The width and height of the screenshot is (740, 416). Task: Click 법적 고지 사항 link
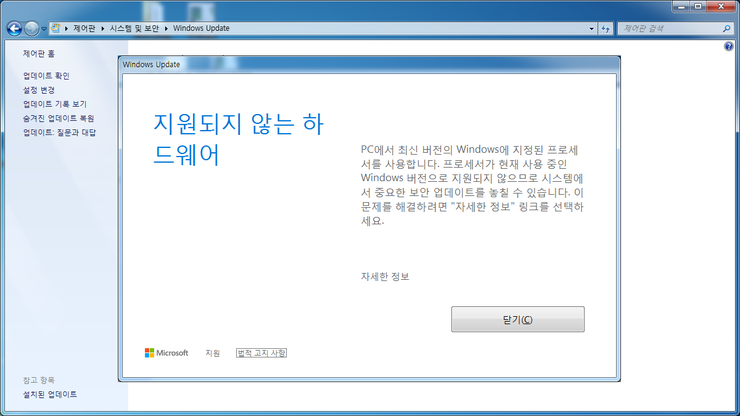(261, 353)
